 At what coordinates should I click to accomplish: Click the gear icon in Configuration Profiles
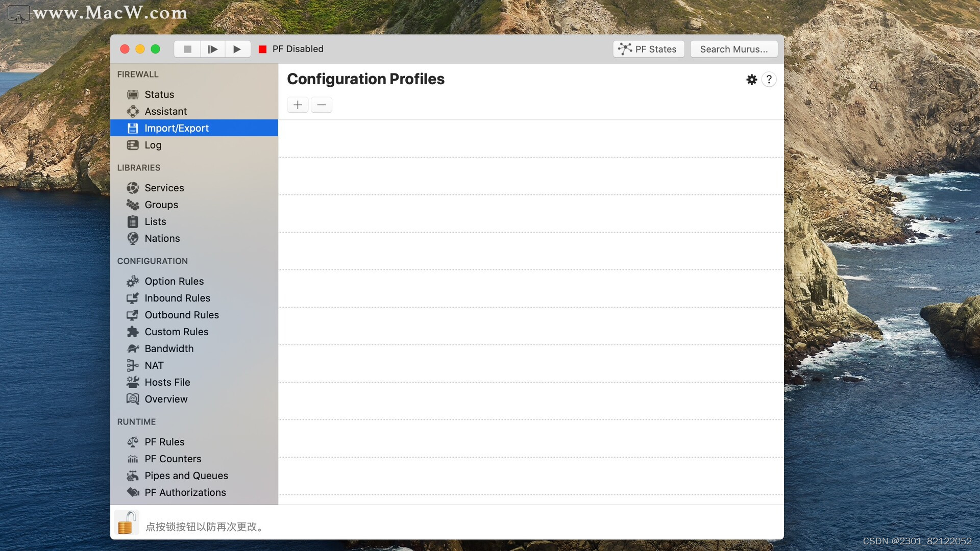(752, 80)
